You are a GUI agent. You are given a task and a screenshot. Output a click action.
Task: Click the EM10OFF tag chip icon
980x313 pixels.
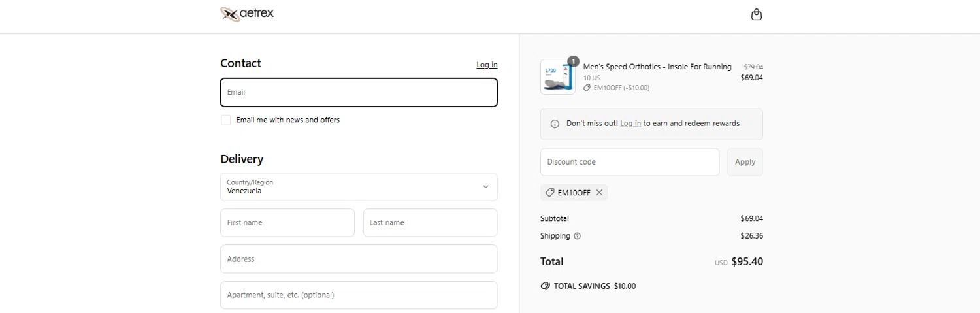(549, 193)
